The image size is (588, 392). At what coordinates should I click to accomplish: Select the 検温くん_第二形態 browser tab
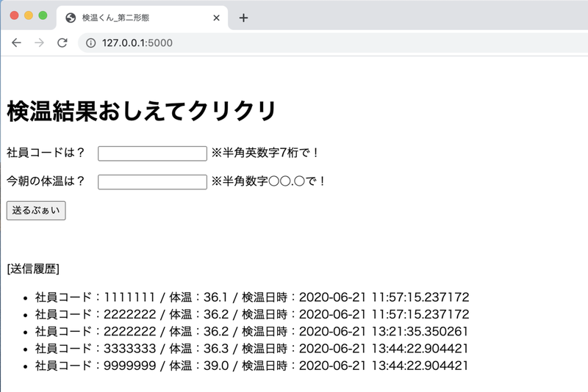click(x=142, y=18)
